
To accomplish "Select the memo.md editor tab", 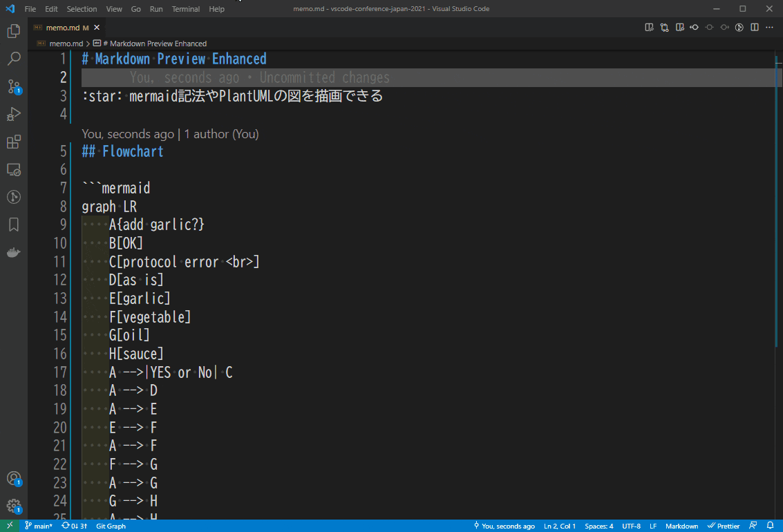I will click(x=62, y=28).
